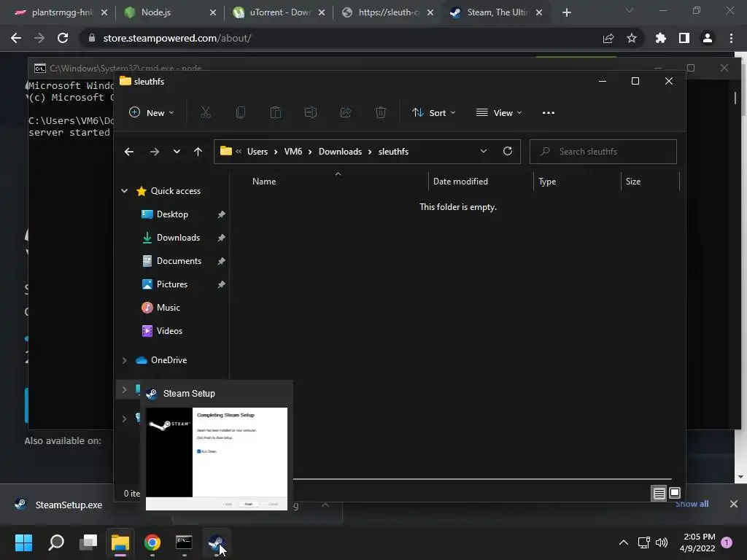Switch to Node.js tab
Viewport: 747px width, 560px height.
[168, 12]
